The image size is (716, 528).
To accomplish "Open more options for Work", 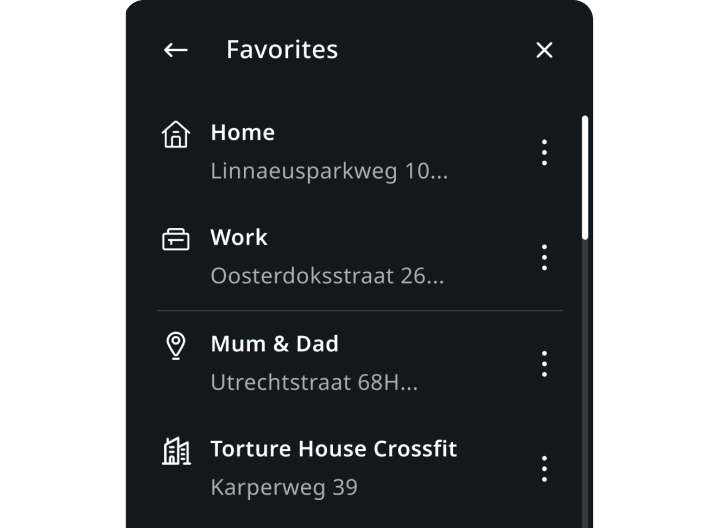I will pyautogui.click(x=544, y=257).
